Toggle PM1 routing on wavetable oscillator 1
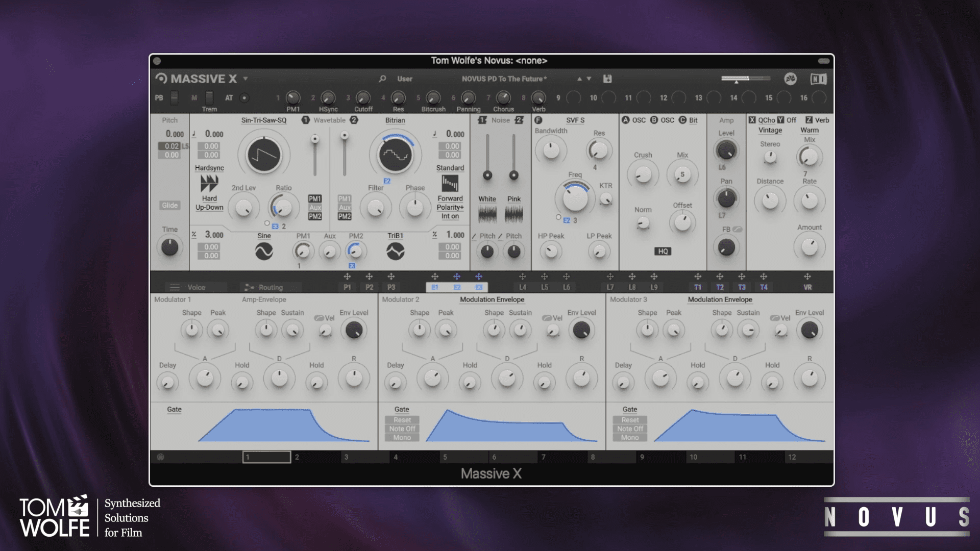The image size is (980, 551). (315, 198)
